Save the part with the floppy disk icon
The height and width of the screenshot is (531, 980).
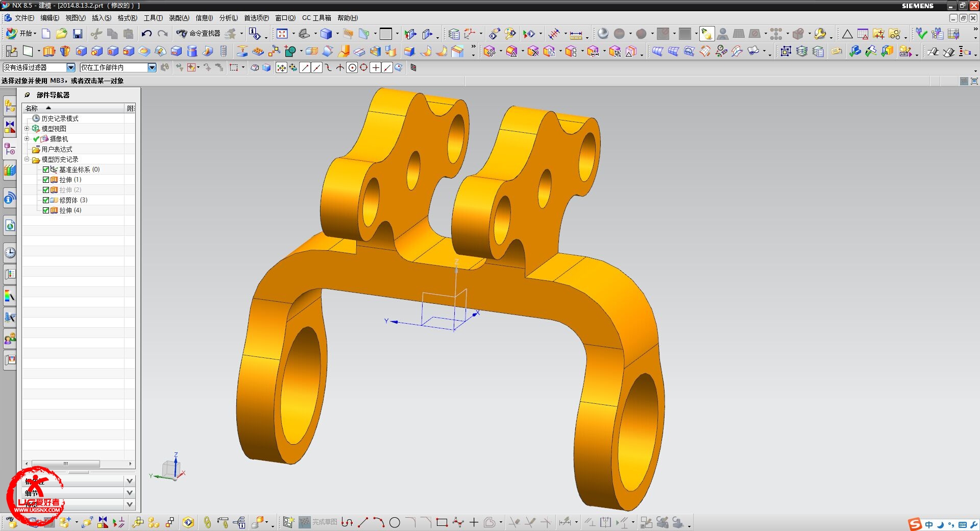tap(78, 34)
